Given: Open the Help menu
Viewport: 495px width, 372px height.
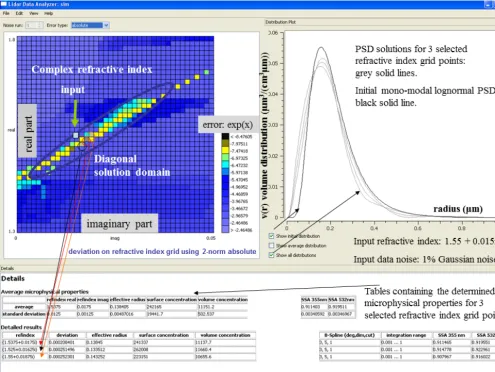Looking at the screenshot, I should point(48,13).
